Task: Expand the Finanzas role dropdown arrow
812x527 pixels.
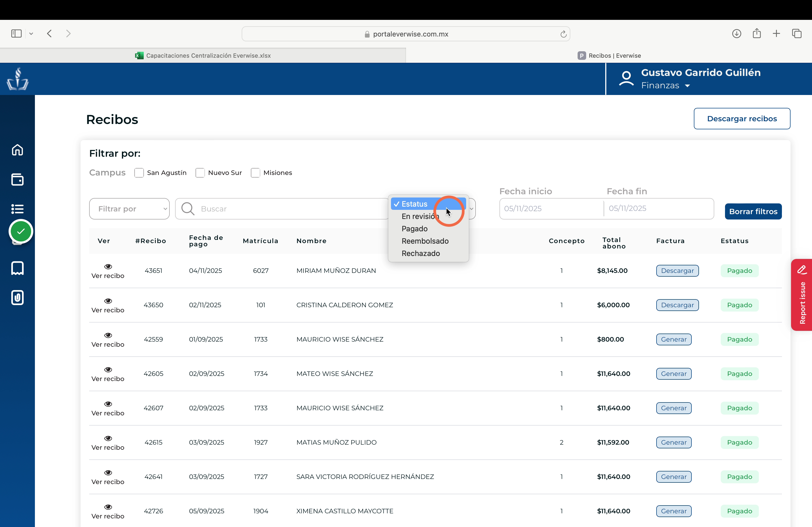Action: [687, 86]
